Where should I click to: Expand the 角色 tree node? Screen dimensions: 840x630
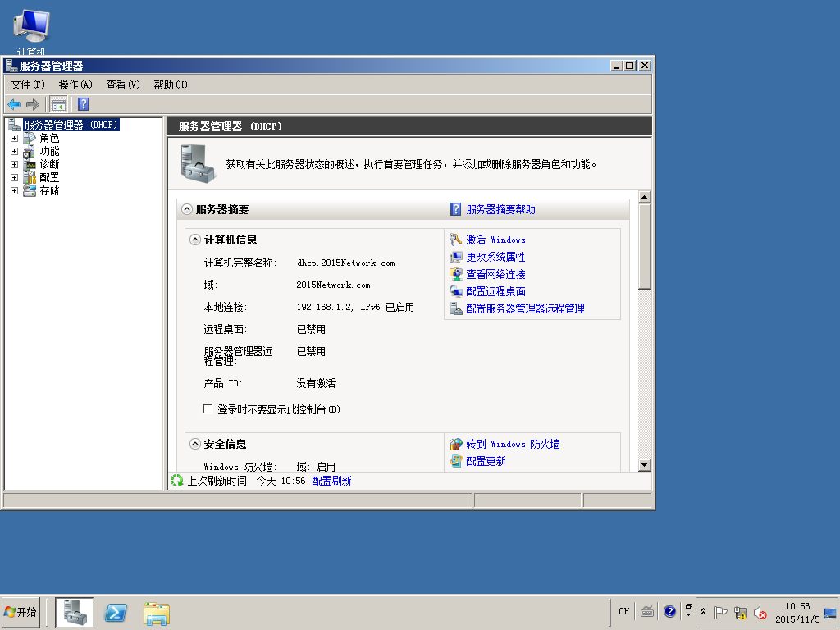[x=15, y=138]
